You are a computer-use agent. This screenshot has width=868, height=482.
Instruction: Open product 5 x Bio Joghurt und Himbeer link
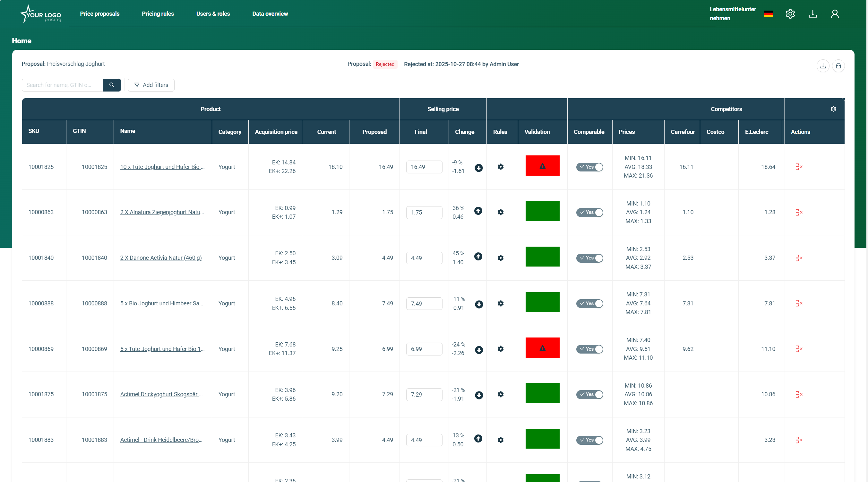pos(161,303)
